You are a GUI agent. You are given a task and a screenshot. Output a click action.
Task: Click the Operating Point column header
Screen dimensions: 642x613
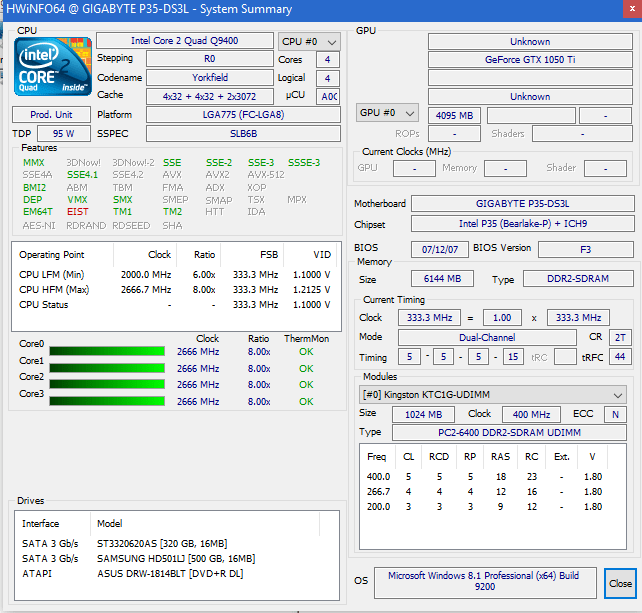(x=63, y=255)
